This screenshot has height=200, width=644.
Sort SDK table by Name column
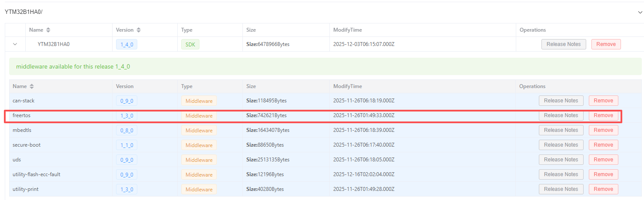click(x=48, y=30)
